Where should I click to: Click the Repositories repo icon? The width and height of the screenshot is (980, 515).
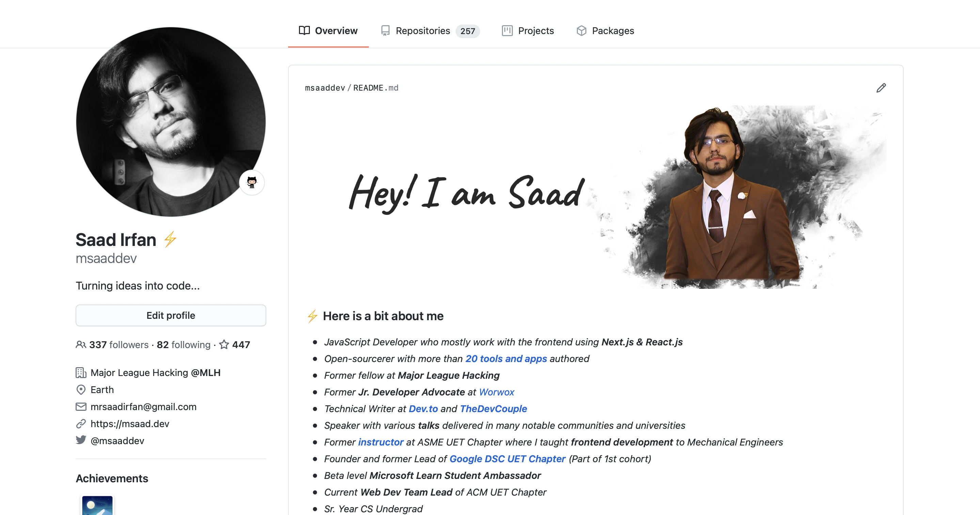coord(385,30)
